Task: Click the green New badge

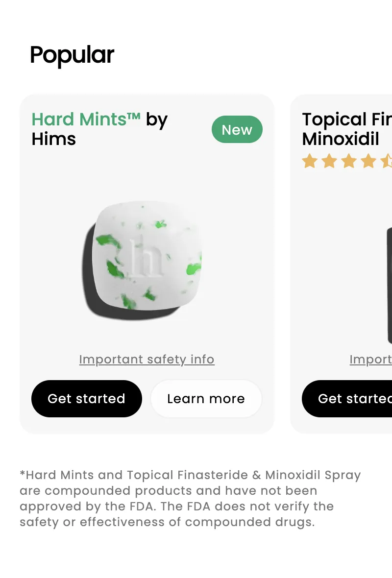Action: [x=237, y=129]
